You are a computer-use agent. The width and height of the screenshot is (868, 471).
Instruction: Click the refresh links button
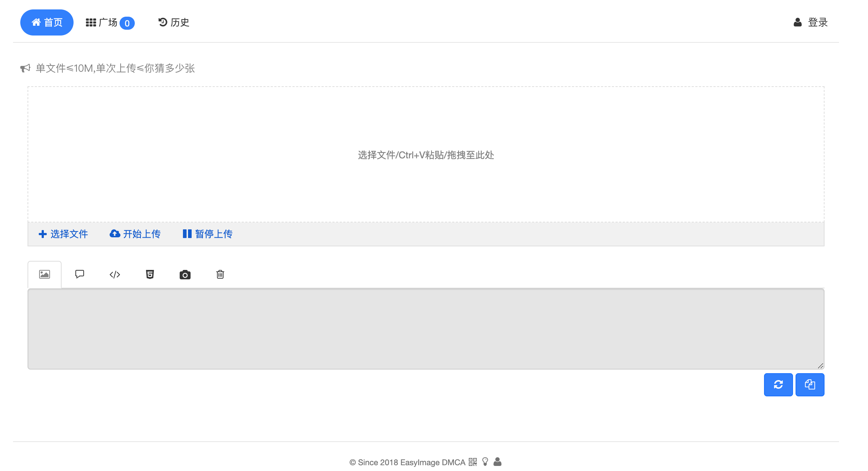(x=778, y=385)
